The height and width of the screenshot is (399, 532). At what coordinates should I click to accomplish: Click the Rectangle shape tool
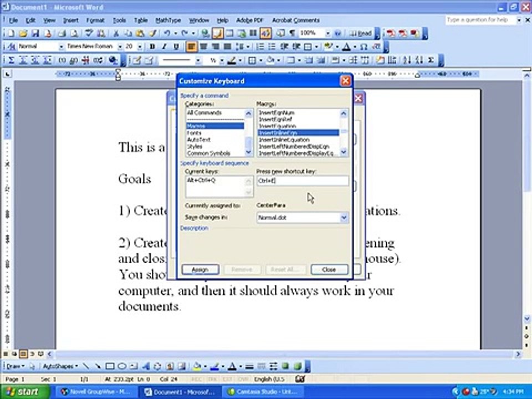click(x=110, y=366)
